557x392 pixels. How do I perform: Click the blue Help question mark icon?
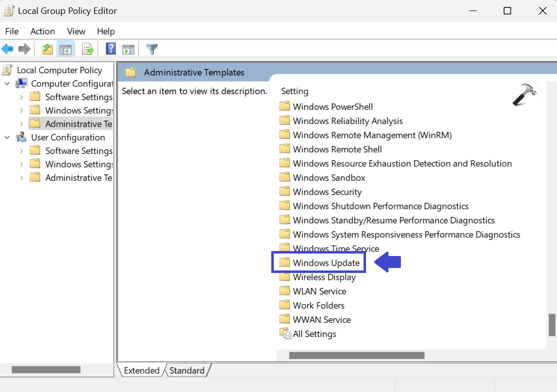pos(111,49)
